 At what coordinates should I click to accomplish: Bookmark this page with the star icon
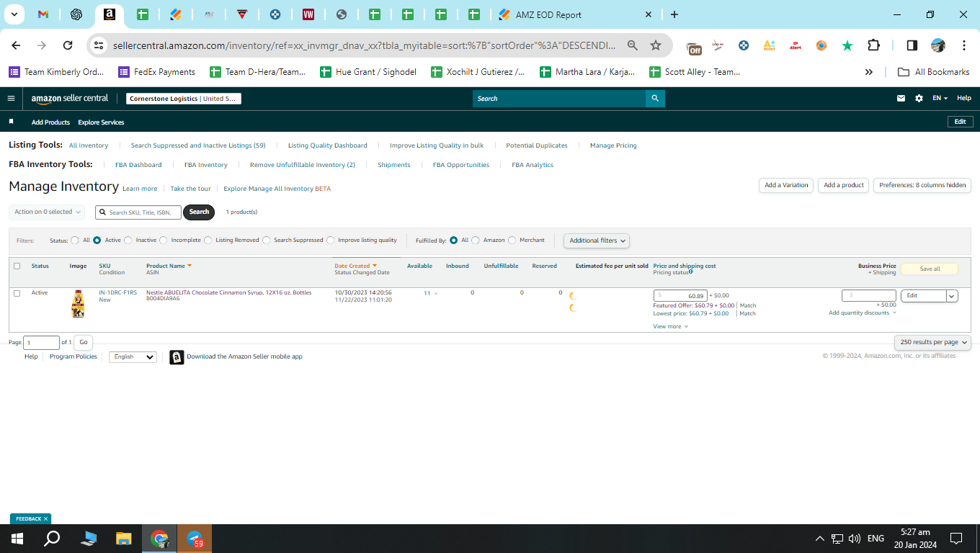pos(656,45)
